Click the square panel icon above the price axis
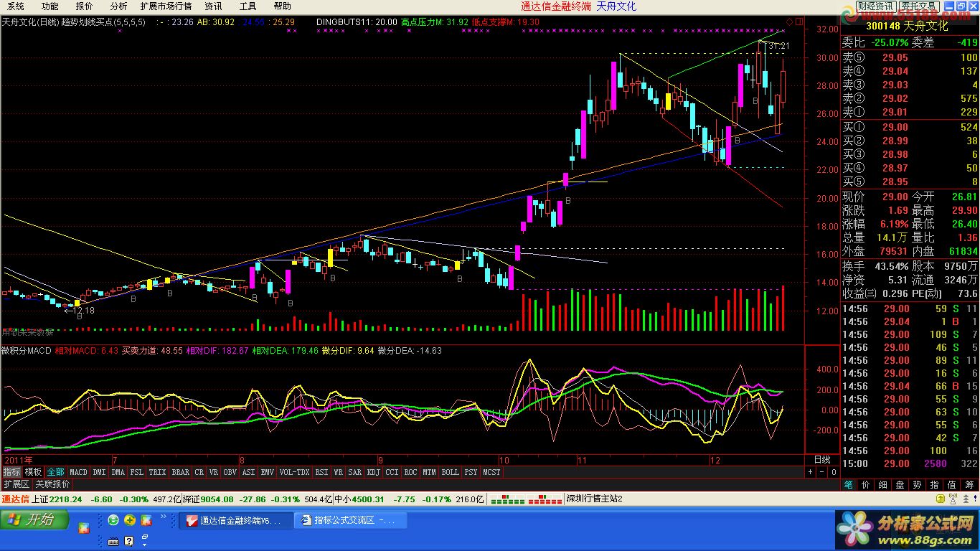This screenshot has width=980, height=551. [x=799, y=22]
